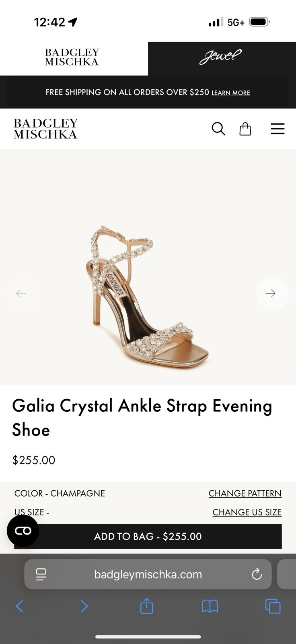Go forward with Safari forward chevron
This screenshot has width=296, height=644.
point(84,606)
